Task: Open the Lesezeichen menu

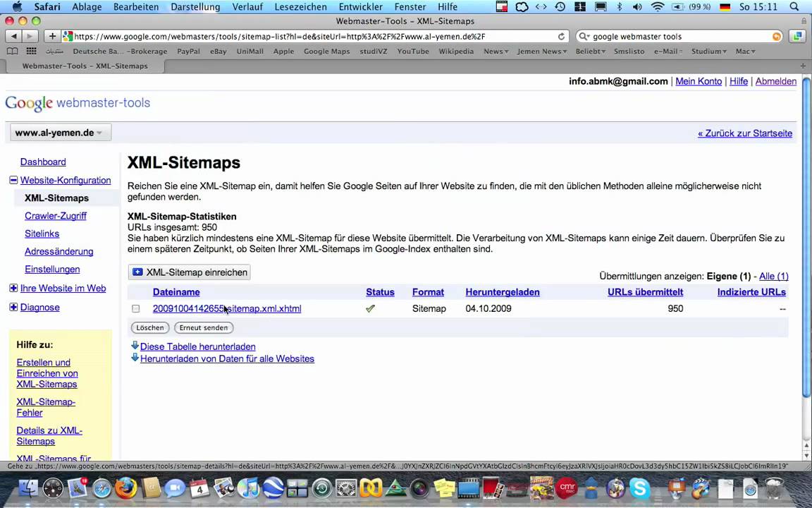Action: click(300, 7)
